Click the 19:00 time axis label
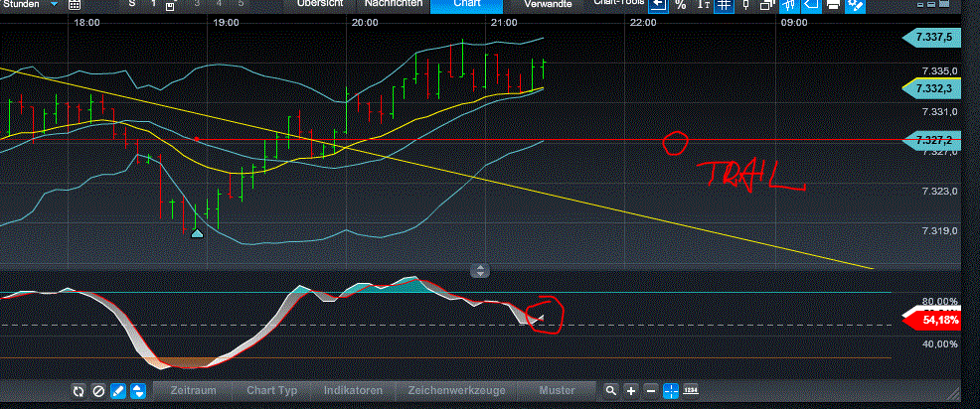The height and width of the screenshot is (409, 980). coord(226,23)
